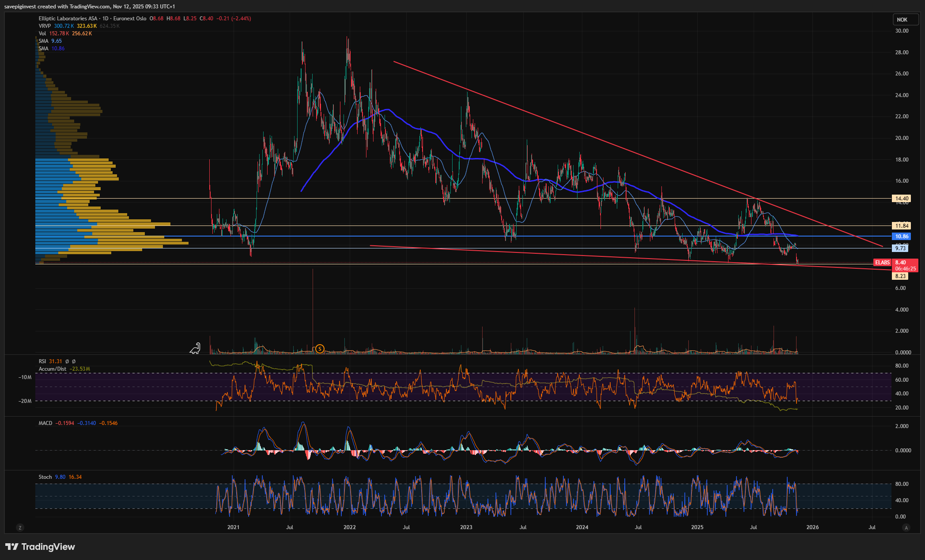Click the orange S split marker

[320, 349]
